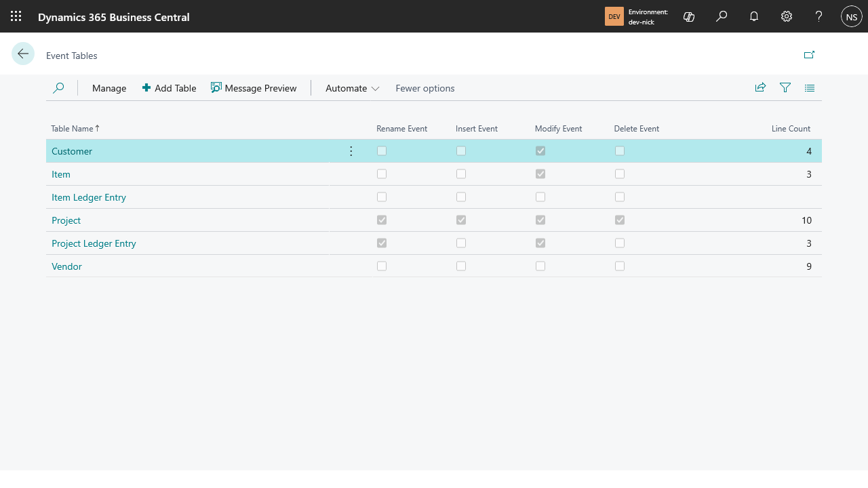Click Add Table action

169,88
